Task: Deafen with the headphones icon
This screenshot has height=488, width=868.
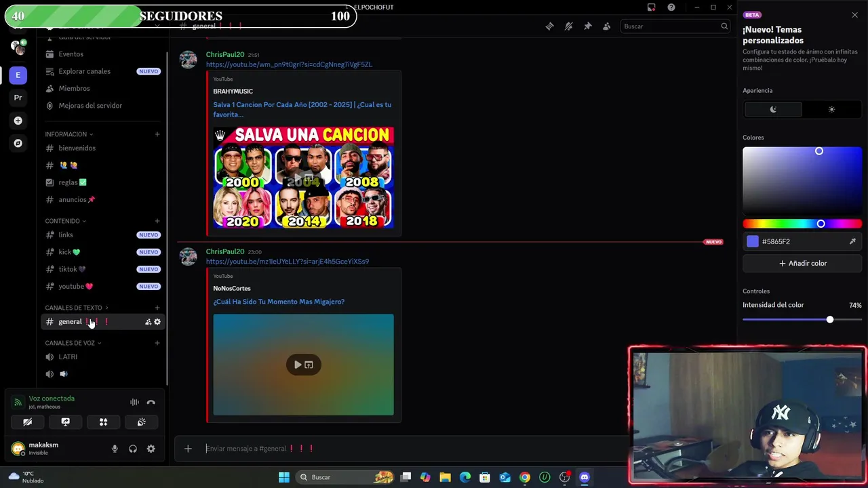Action: [x=133, y=449]
